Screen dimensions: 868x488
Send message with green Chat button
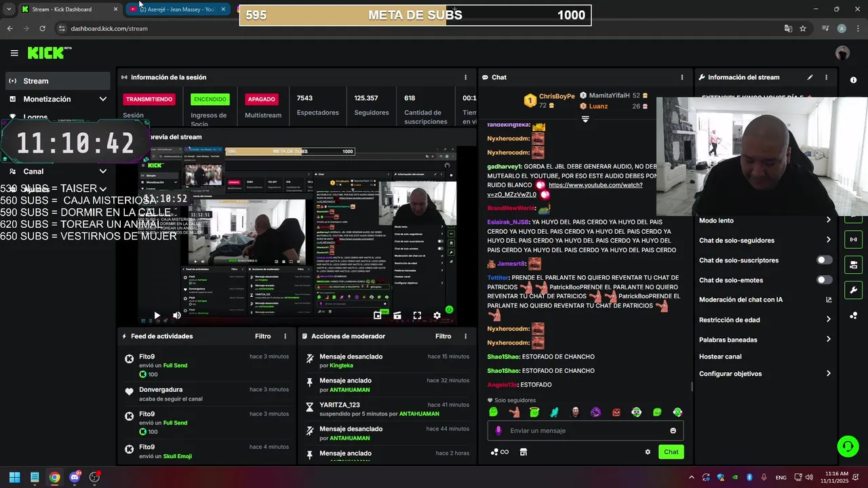tap(671, 452)
